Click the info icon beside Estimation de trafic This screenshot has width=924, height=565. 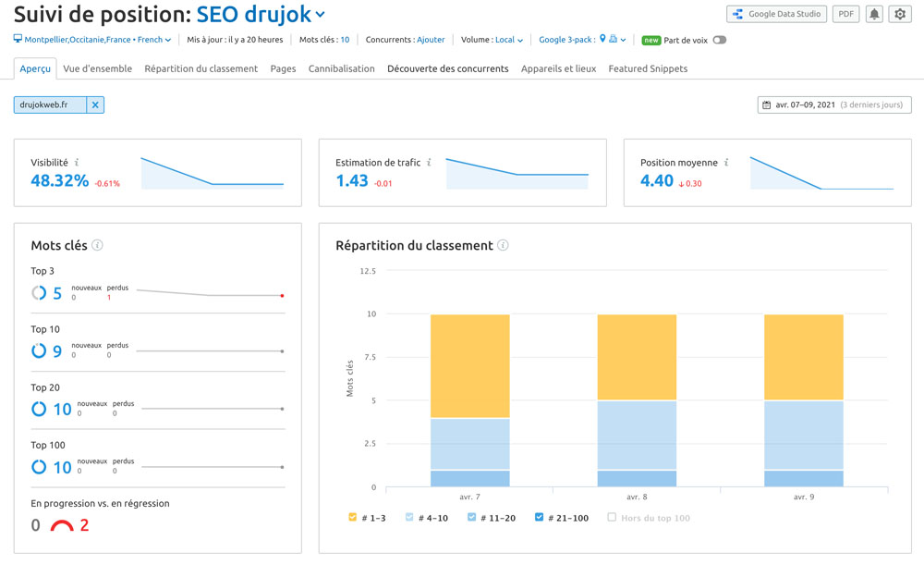pyautogui.click(x=429, y=162)
